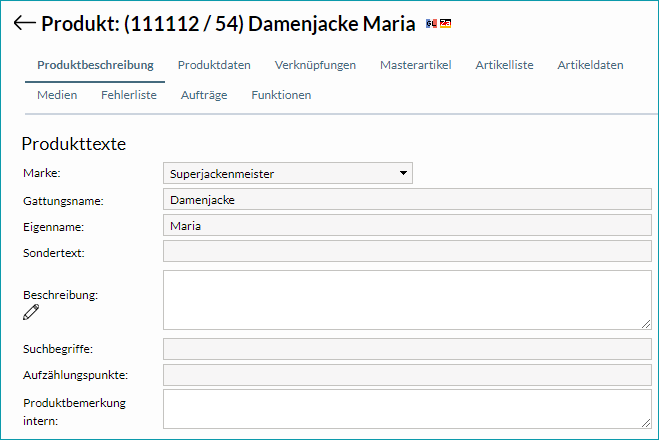Click the product title Damenjacke Maria

pyautogui.click(x=332, y=24)
